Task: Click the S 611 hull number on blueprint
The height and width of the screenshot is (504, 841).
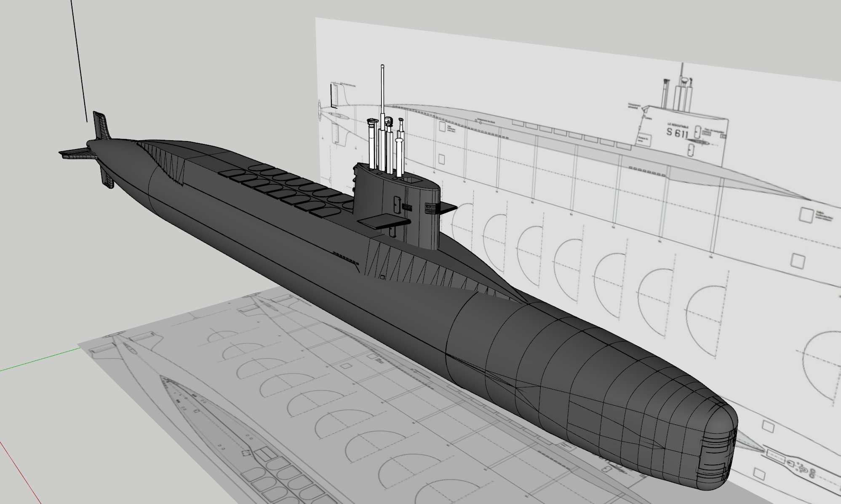Action: tap(677, 133)
